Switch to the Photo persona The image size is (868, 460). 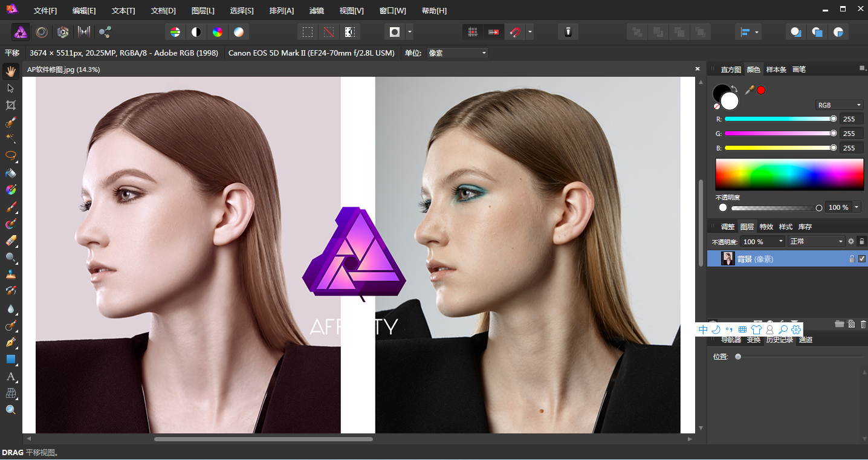click(21, 32)
